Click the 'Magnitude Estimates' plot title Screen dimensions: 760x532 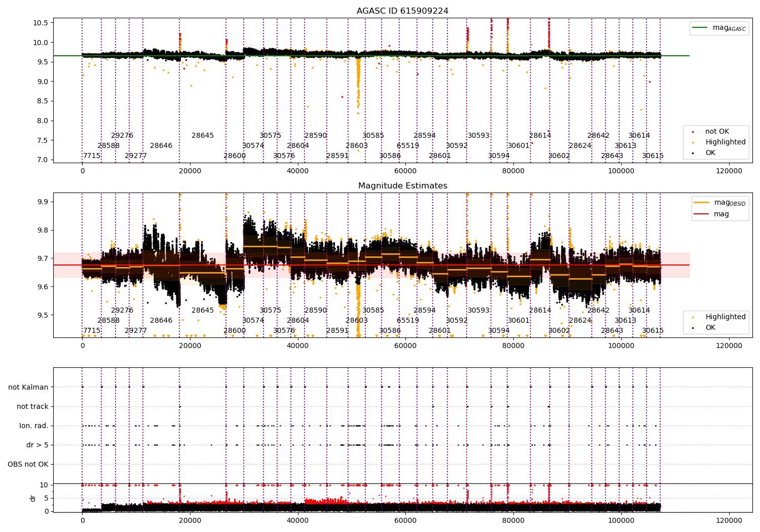pyautogui.click(x=403, y=186)
